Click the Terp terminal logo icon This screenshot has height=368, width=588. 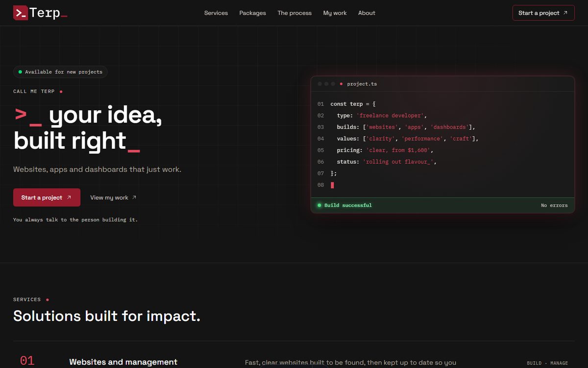point(20,13)
